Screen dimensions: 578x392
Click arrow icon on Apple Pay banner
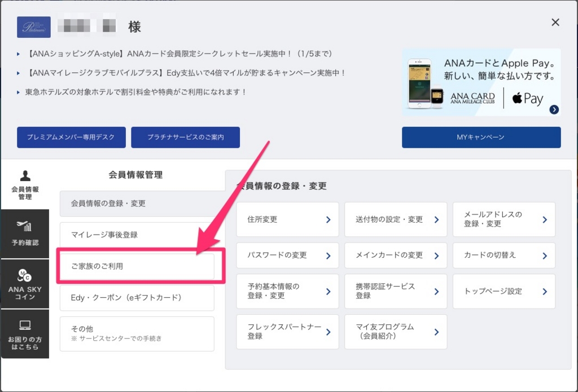554,109
